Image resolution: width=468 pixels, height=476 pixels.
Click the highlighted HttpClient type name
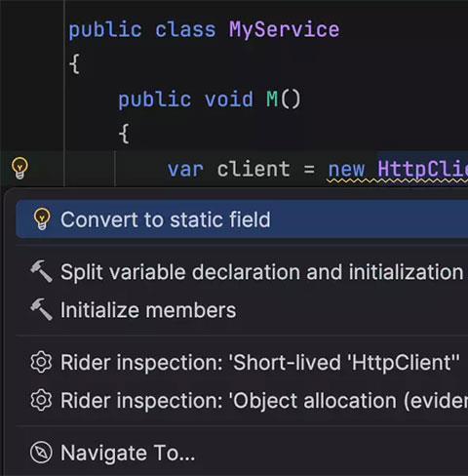tap(422, 169)
